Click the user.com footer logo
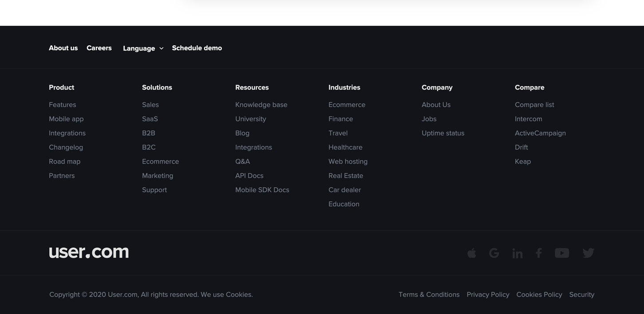Viewport: 644px width, 314px height. [89, 252]
